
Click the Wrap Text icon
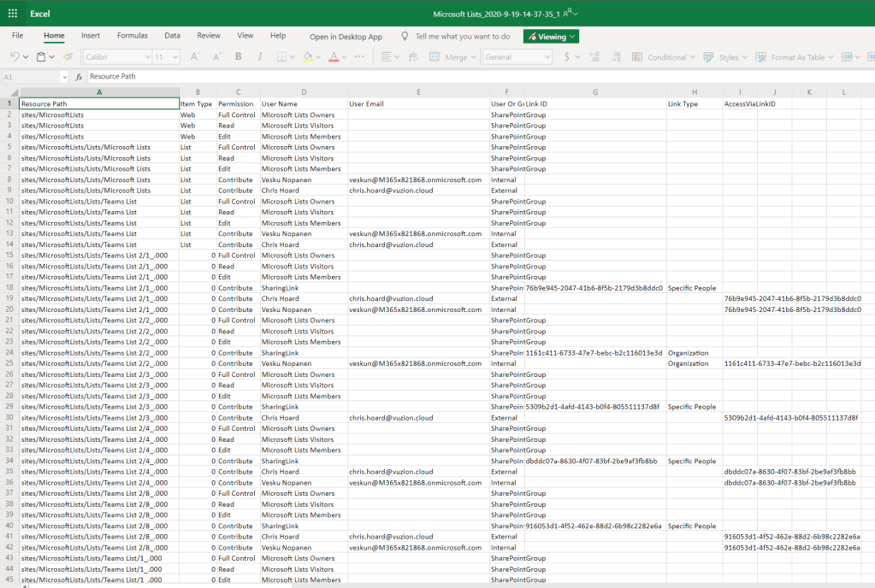pos(413,57)
